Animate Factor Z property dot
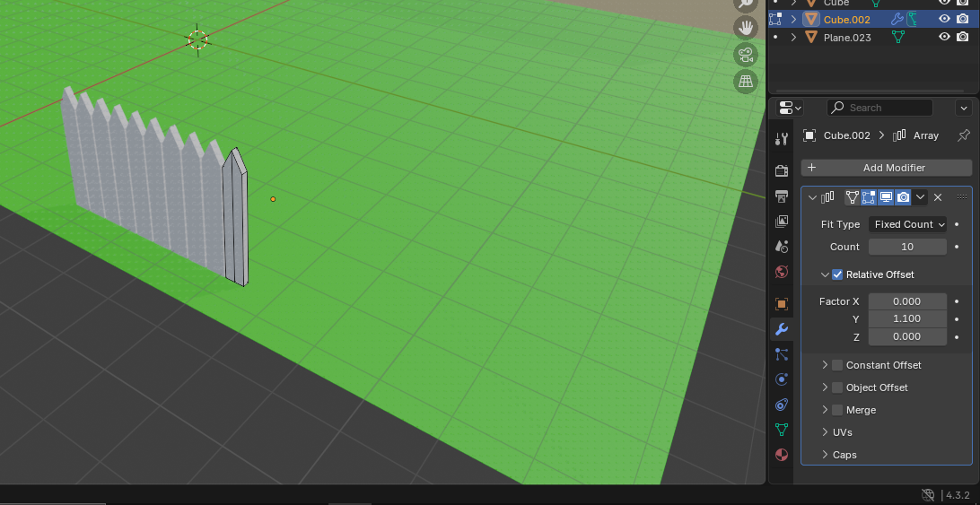The height and width of the screenshot is (505, 980). (x=957, y=337)
